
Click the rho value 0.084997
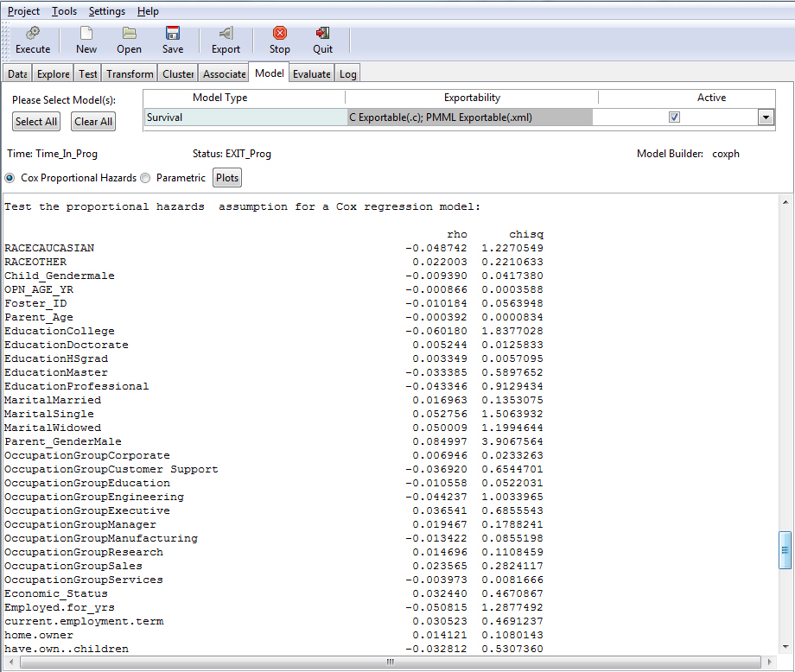pos(440,442)
